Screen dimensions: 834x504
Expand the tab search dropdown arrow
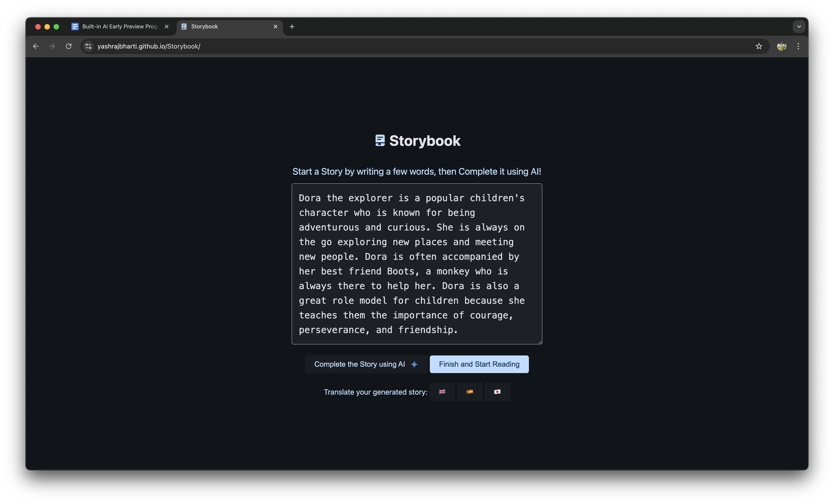click(x=799, y=26)
